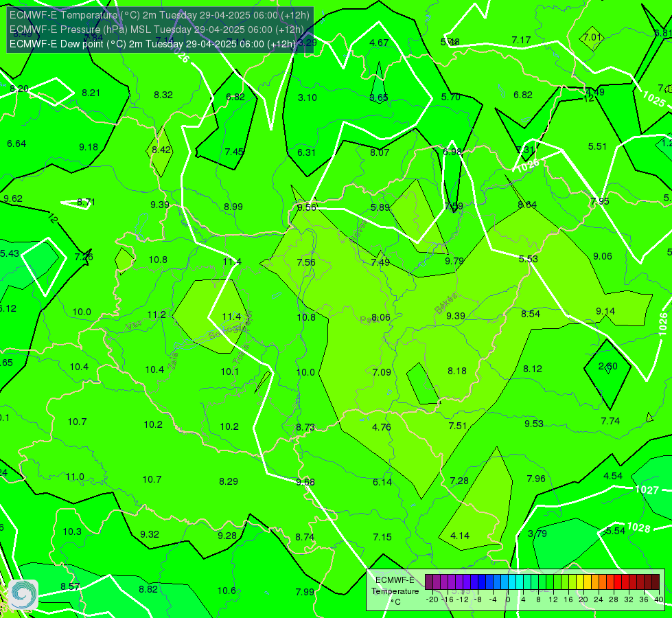Click the dew point value 8.82
This screenshot has width=672, height=618.
148,589
